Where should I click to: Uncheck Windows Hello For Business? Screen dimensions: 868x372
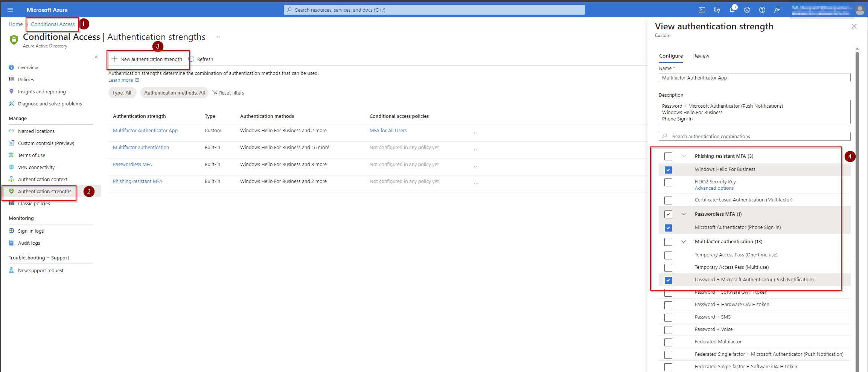pos(668,170)
